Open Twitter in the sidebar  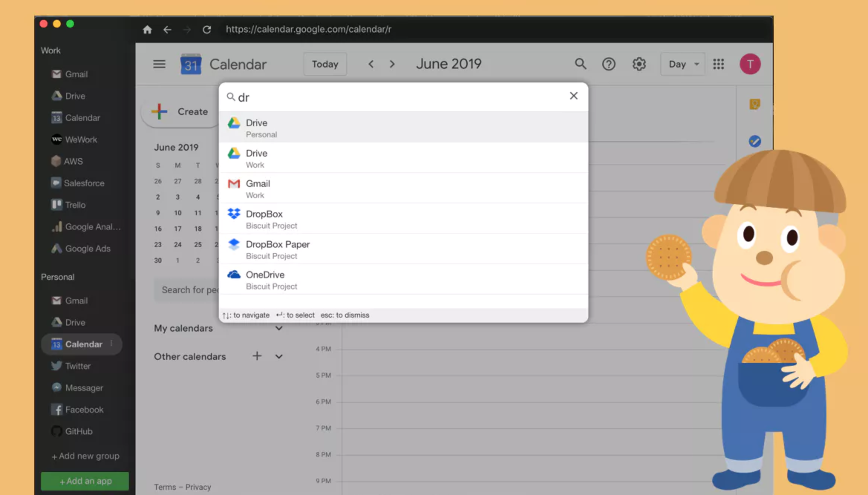(x=71, y=366)
